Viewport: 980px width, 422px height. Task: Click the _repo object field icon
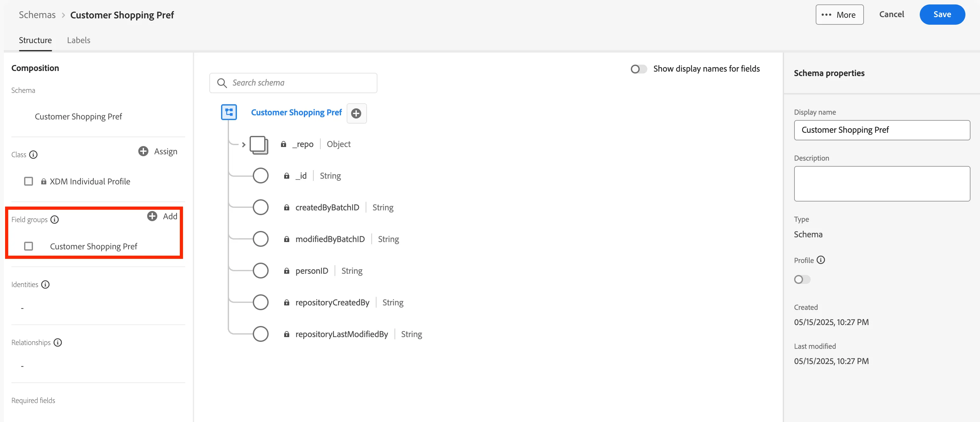[259, 145]
